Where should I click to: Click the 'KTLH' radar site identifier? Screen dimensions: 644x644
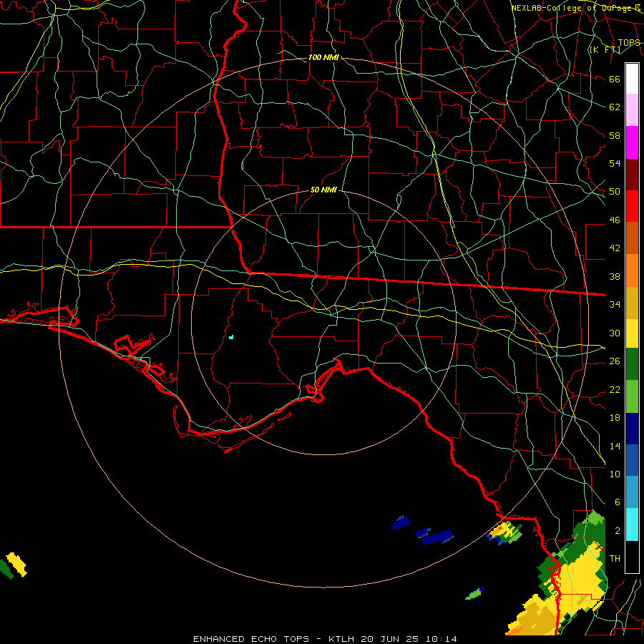(341, 639)
